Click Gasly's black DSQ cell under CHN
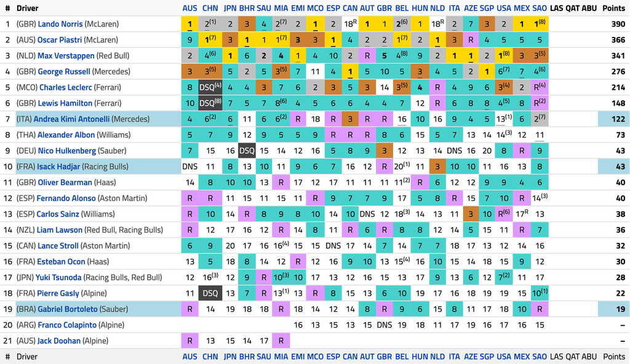This screenshot has height=364, width=630. [210, 293]
